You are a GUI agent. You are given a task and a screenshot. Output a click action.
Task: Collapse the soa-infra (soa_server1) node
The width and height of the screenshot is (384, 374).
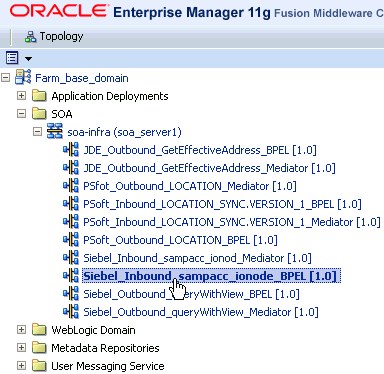pyautogui.click(x=37, y=132)
